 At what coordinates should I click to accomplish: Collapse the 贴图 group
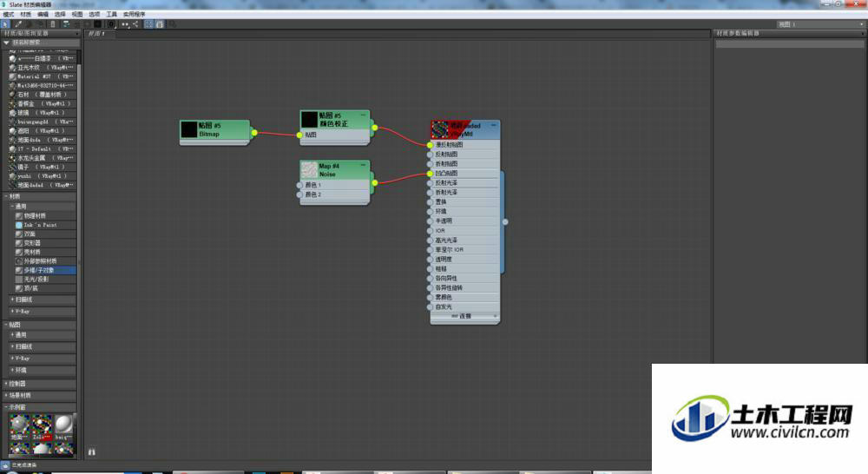6,325
